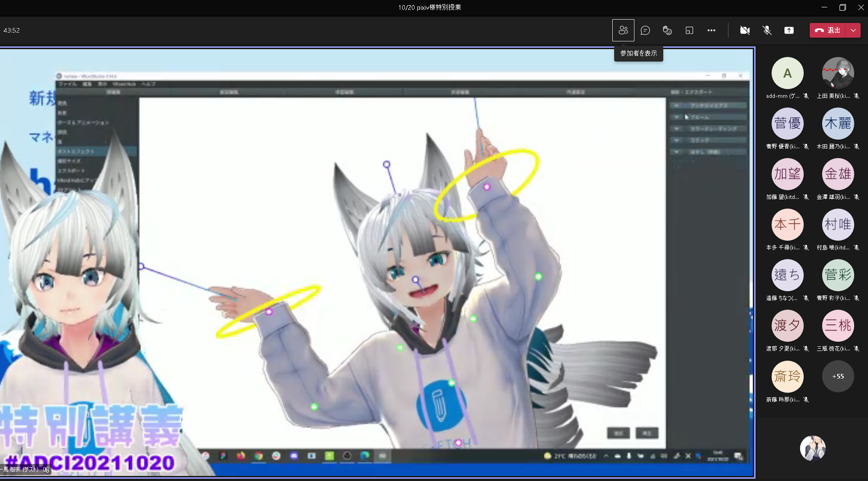Click muted mic icon beside 村島 唯

click(857, 248)
